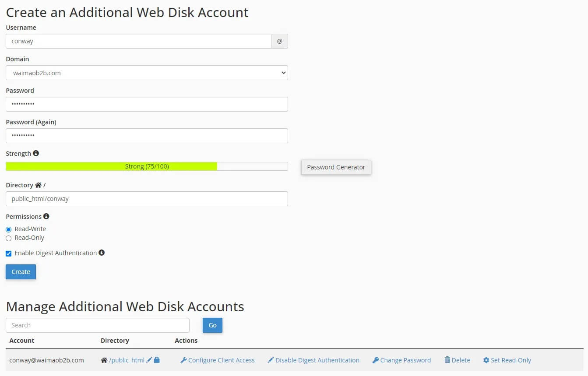This screenshot has width=588, height=376.
Task: Uncheck Enable Digest Authentication
Action: tap(8, 253)
